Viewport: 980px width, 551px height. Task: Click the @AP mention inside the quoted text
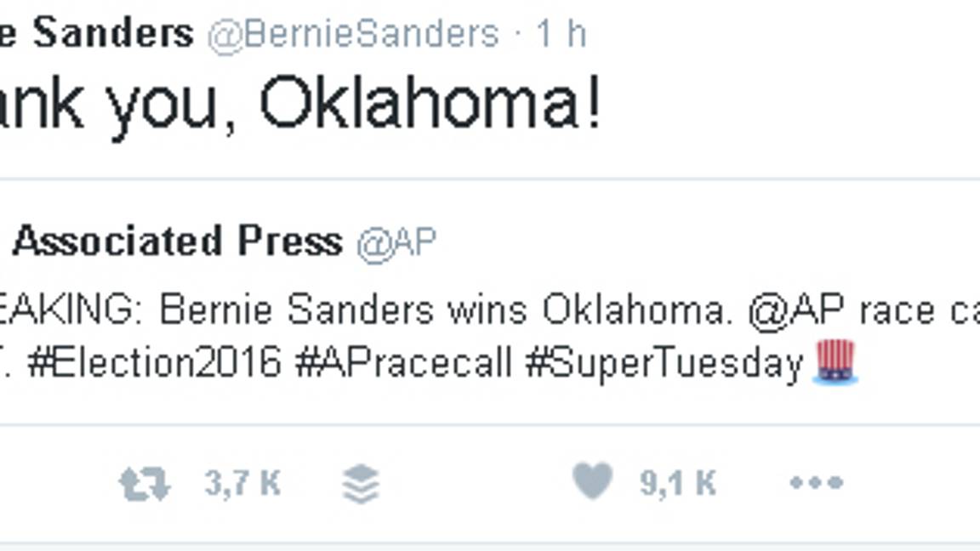(x=799, y=312)
